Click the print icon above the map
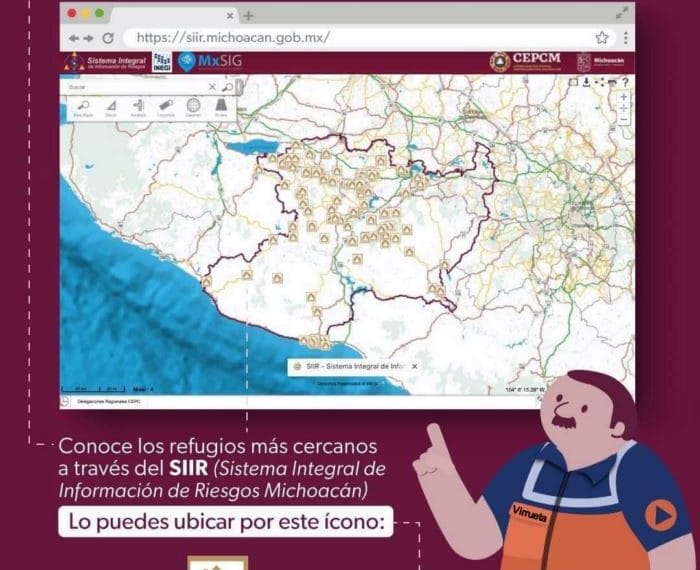700x570 pixels. 612,82
